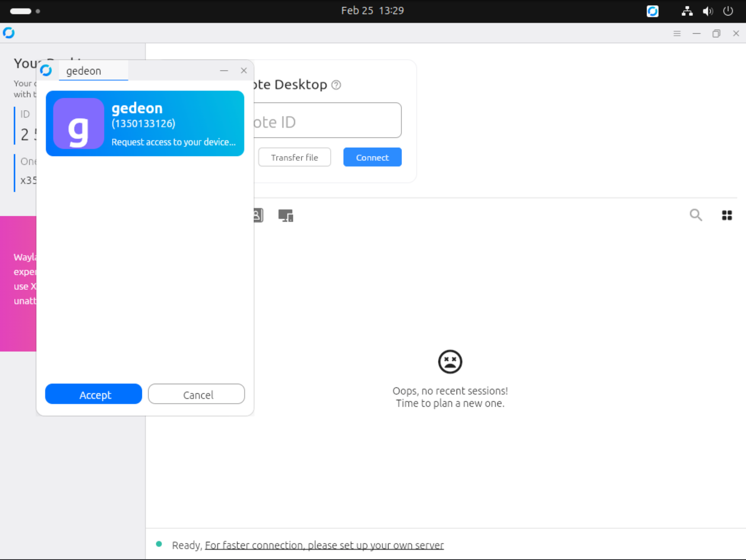
Task: Open the set up your own server link
Action: pyautogui.click(x=324, y=545)
